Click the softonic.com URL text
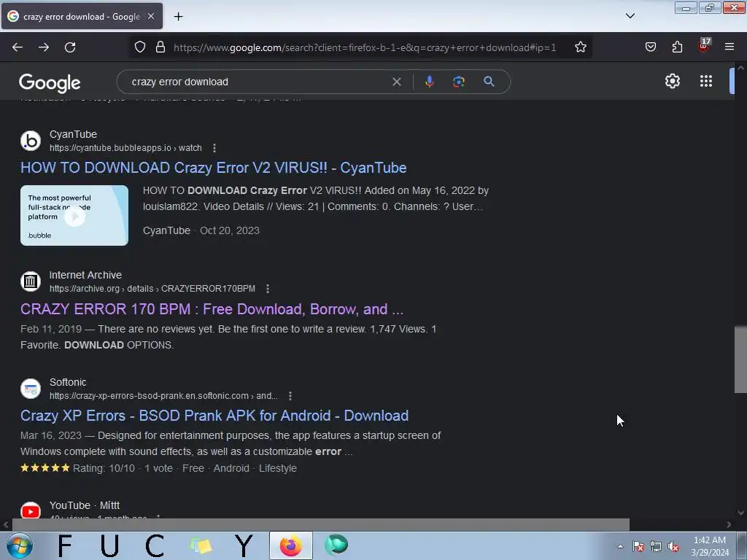 (163, 396)
